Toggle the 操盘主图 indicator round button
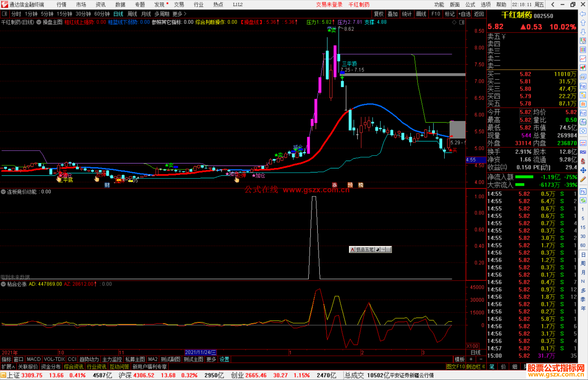 [39, 22]
